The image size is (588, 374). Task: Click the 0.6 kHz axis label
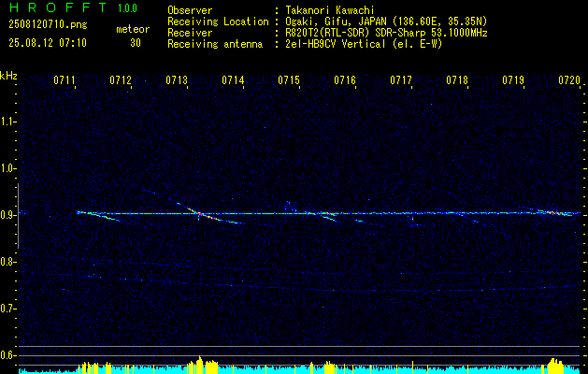coord(7,355)
